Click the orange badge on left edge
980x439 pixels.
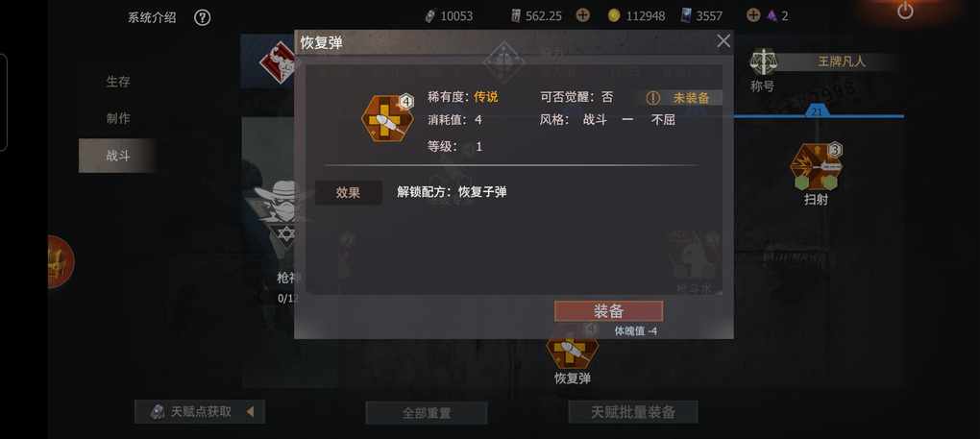pos(61,261)
